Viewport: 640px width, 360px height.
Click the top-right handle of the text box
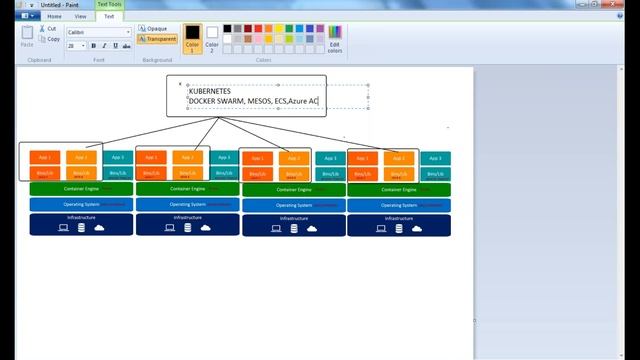point(368,85)
